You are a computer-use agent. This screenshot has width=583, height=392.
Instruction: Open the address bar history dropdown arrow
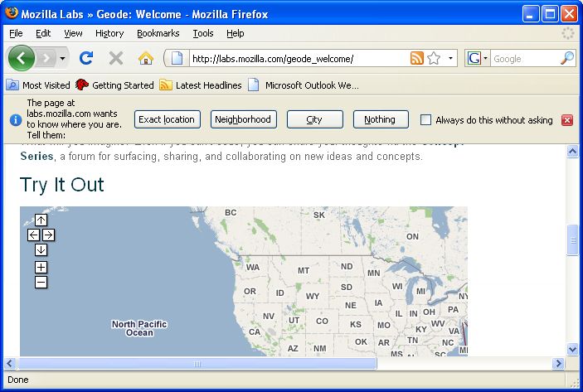(450, 58)
